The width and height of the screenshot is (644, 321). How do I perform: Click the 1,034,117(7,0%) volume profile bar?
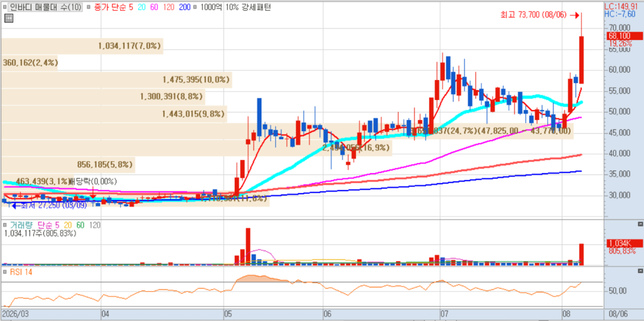pos(82,46)
